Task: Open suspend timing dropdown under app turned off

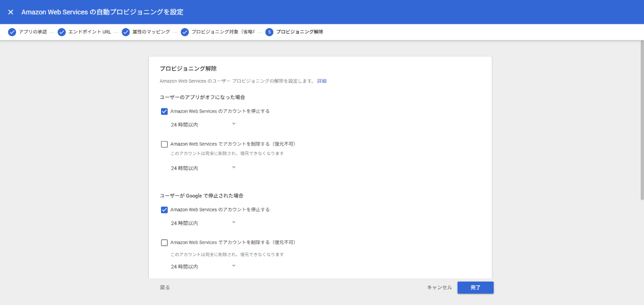Action: 203,124
